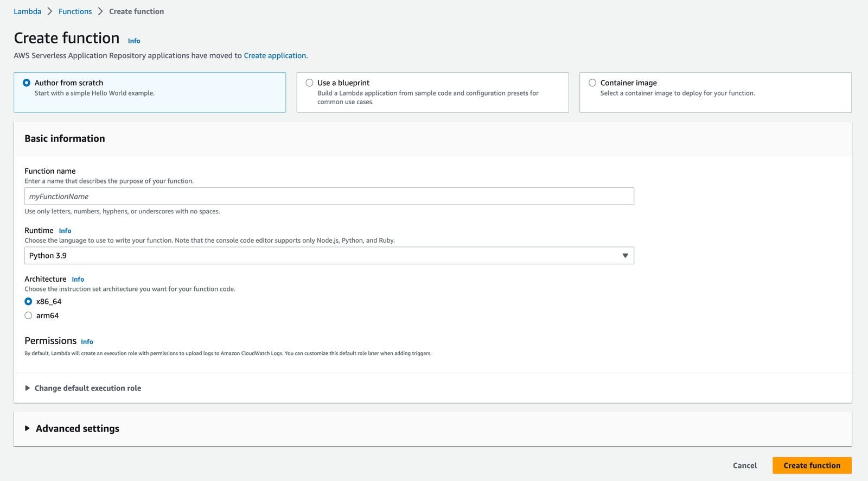Screen dimensions: 868x481
Task: Click the Advanced settings disclosure triangle
Action: pyautogui.click(x=27, y=428)
